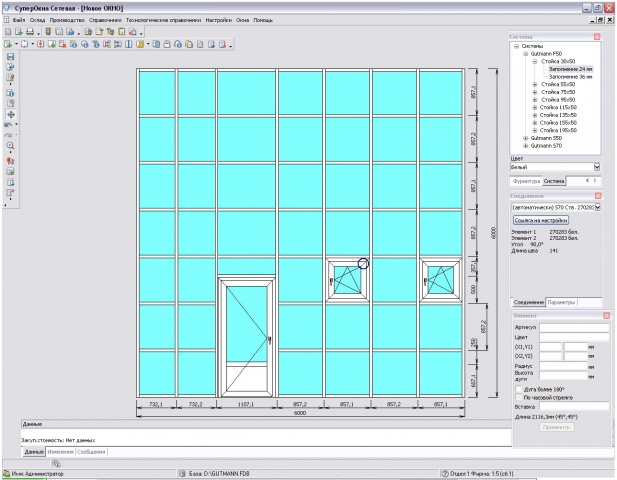Viewport: 617px width, 480px height.
Task: Select 'Заполнение 36 мм' in the system tree
Action: (570, 77)
